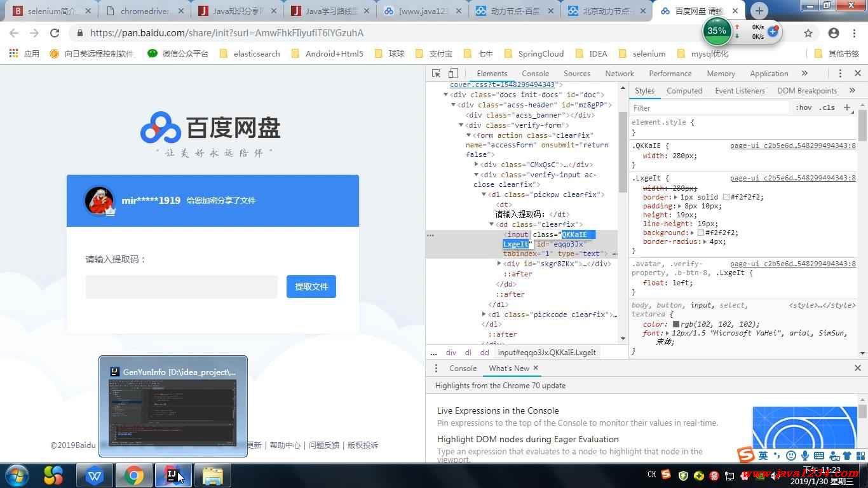Click the border color #f2f2f2 swatch
868x488 pixels.
click(x=726, y=197)
